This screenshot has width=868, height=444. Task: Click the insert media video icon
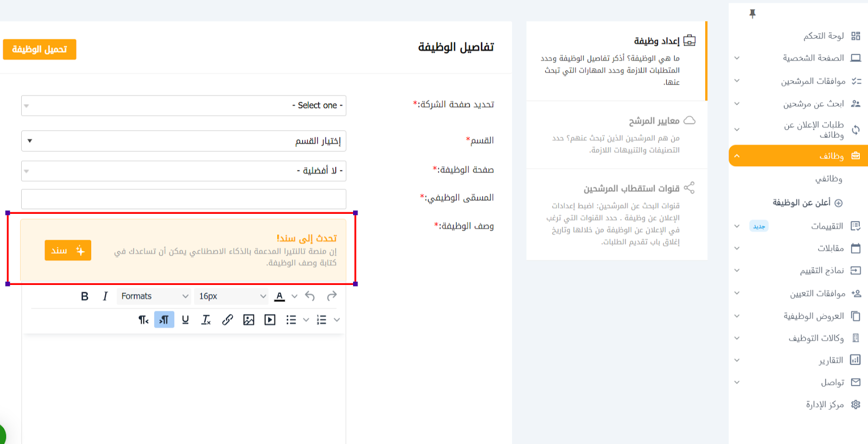[270, 320]
